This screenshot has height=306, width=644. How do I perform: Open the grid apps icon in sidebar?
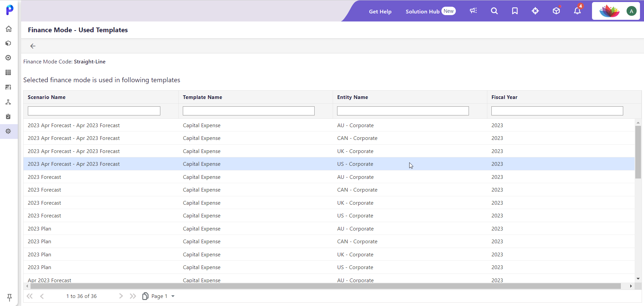click(8, 72)
